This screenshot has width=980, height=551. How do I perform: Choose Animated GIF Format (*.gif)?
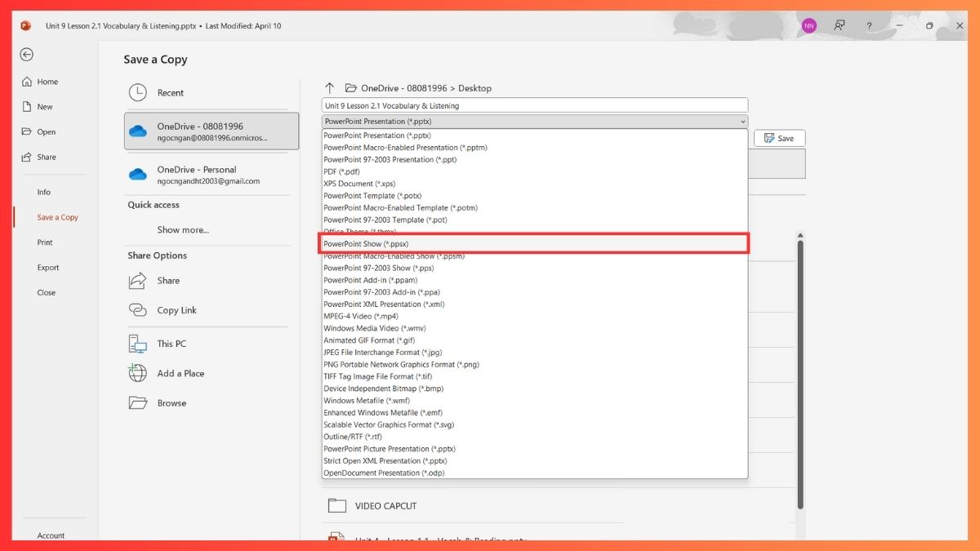[535, 340]
